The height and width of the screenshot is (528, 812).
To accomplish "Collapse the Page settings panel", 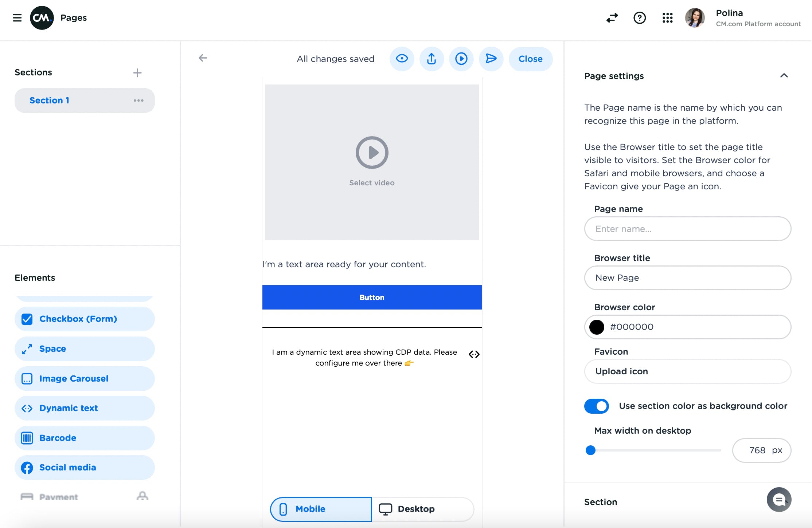I will [784, 76].
